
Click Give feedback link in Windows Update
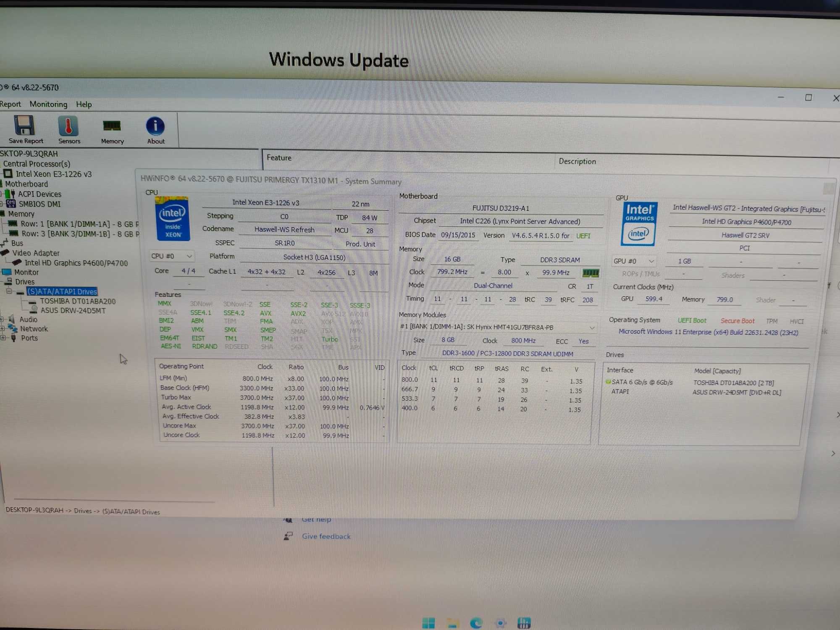326,536
